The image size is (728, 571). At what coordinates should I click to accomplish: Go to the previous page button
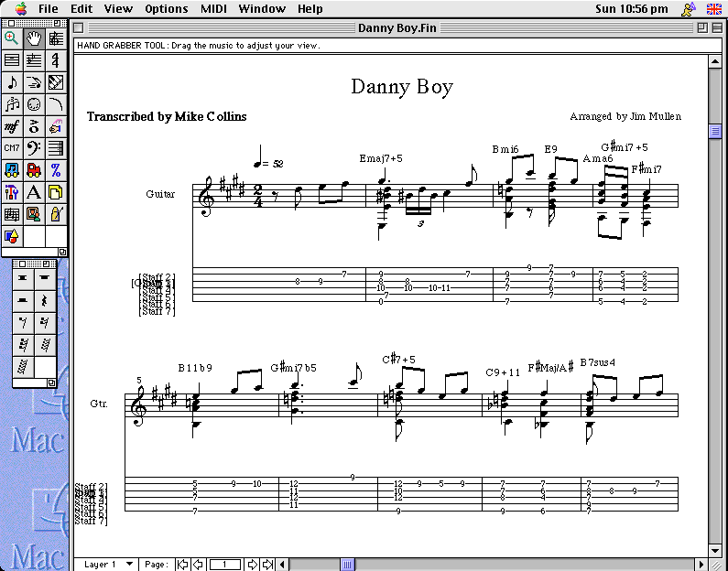point(198,565)
